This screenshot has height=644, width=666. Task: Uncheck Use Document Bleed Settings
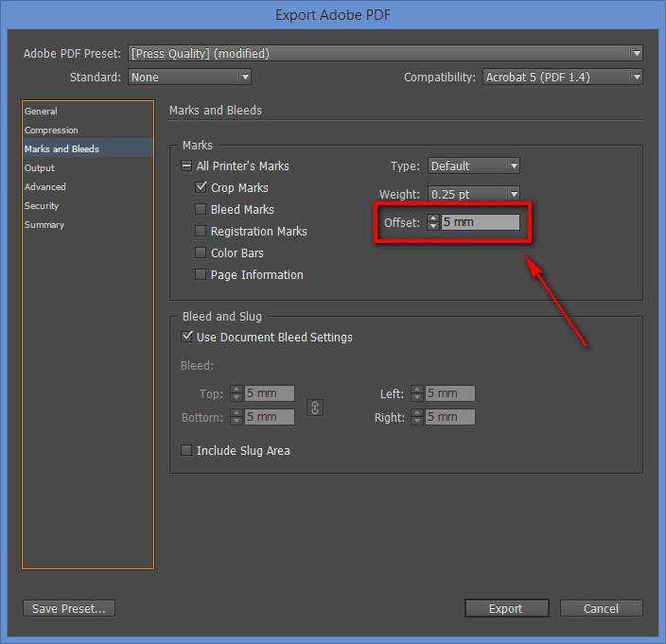(186, 337)
